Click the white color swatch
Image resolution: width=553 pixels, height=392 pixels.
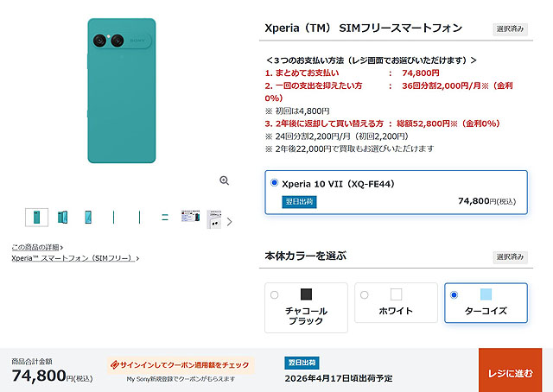pos(396,294)
